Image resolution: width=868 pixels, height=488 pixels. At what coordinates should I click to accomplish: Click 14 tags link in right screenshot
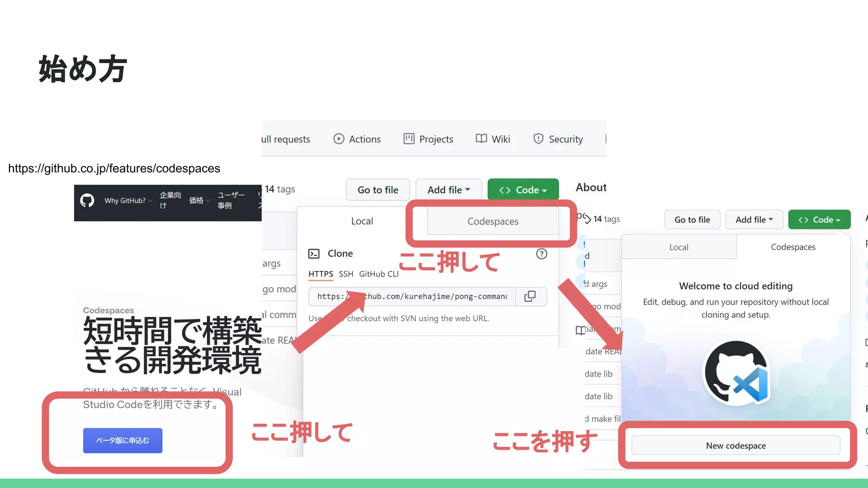(606, 219)
